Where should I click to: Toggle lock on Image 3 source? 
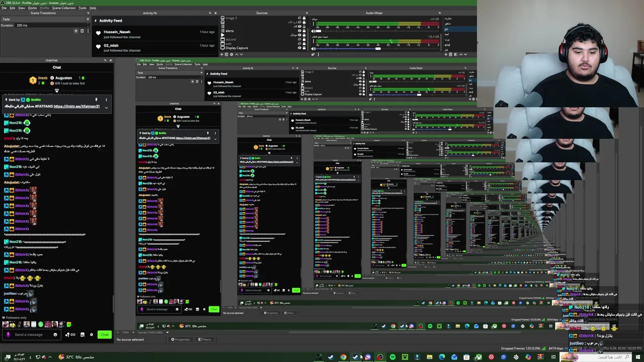pos(304,18)
